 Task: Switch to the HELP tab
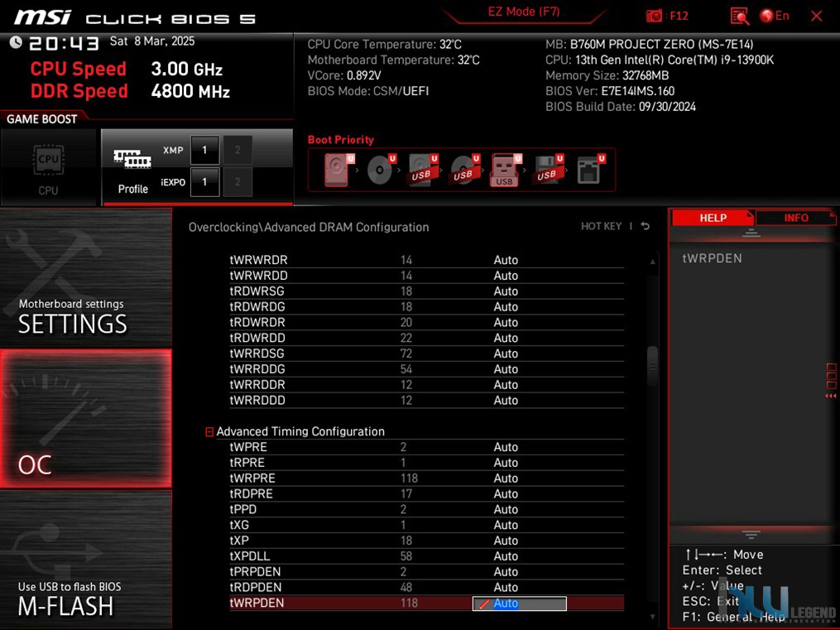pos(713,218)
